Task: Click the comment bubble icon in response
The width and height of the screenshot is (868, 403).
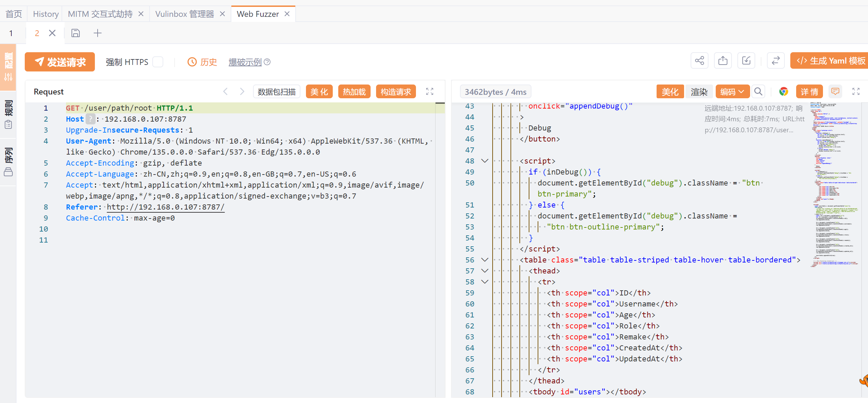Action: (x=835, y=92)
